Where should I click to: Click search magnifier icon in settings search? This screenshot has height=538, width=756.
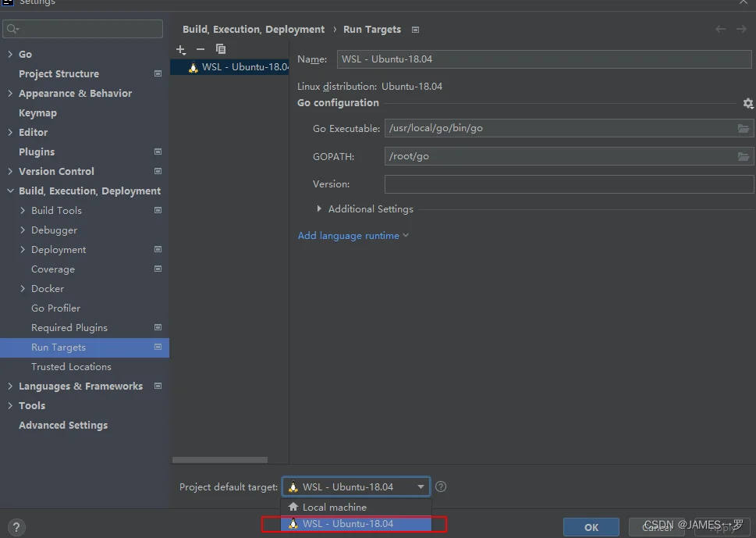[12, 29]
